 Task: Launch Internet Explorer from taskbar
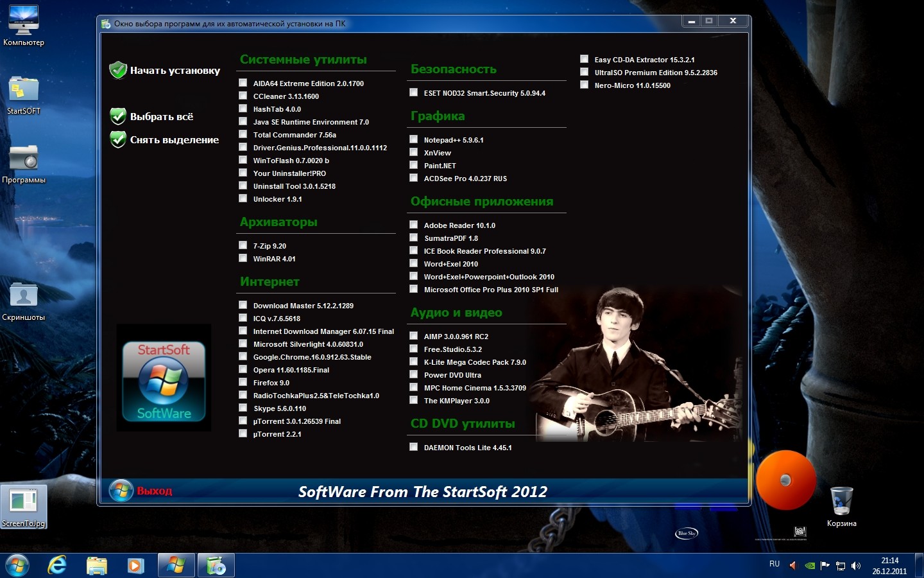57,566
